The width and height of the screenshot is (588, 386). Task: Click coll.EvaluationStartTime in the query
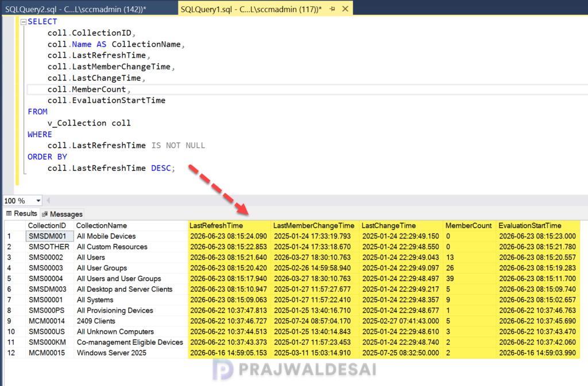106,100
